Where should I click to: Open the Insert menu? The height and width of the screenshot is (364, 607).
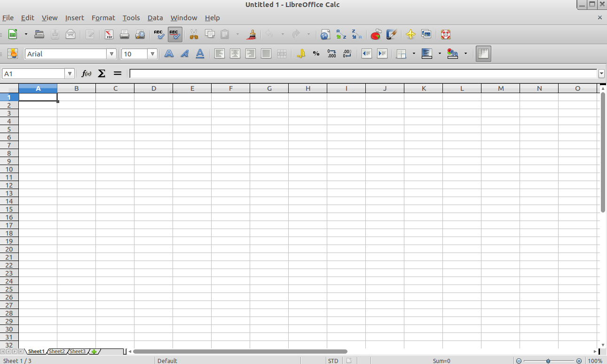tap(75, 18)
